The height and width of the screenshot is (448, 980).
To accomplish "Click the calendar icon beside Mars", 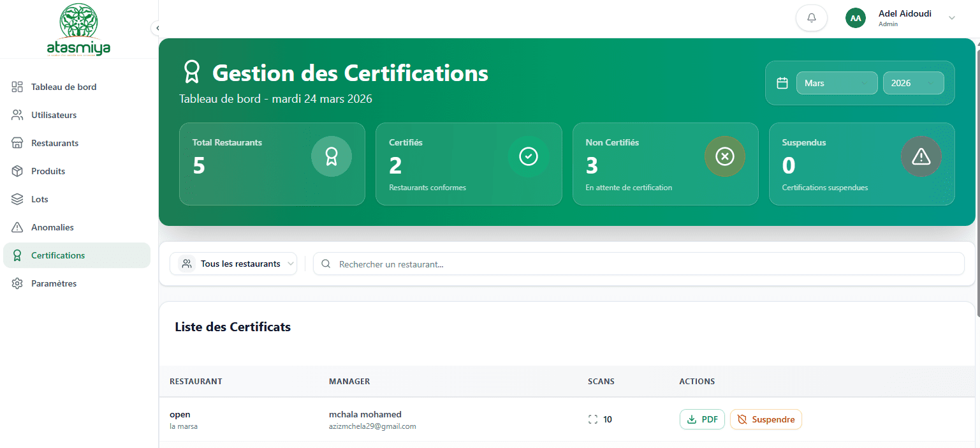I will (x=782, y=83).
